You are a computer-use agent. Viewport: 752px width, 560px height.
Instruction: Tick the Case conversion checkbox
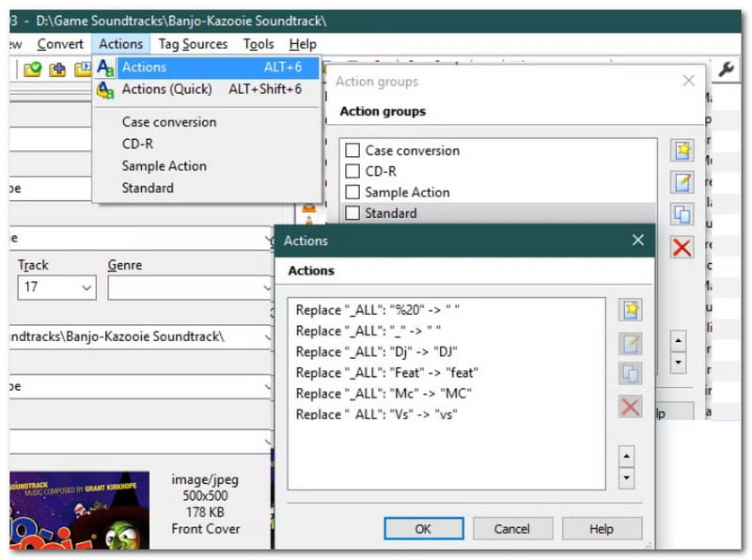pos(352,150)
